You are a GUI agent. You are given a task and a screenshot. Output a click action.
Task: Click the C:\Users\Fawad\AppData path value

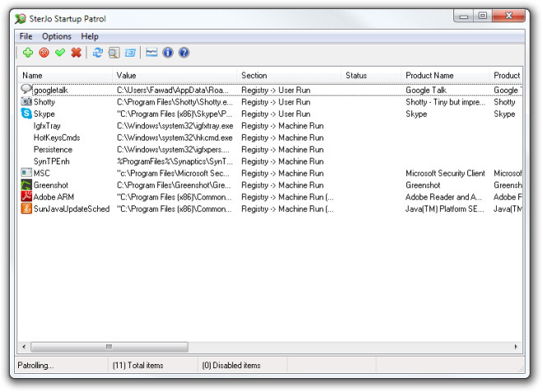click(x=173, y=90)
